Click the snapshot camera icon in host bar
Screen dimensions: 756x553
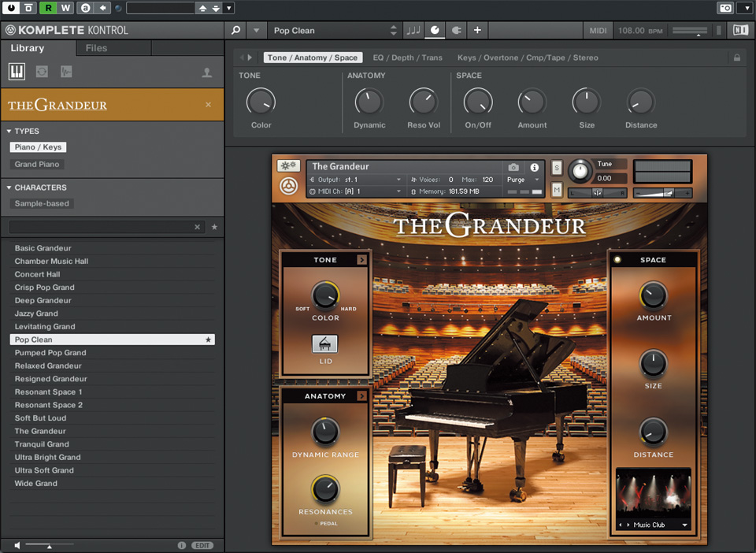point(725,8)
